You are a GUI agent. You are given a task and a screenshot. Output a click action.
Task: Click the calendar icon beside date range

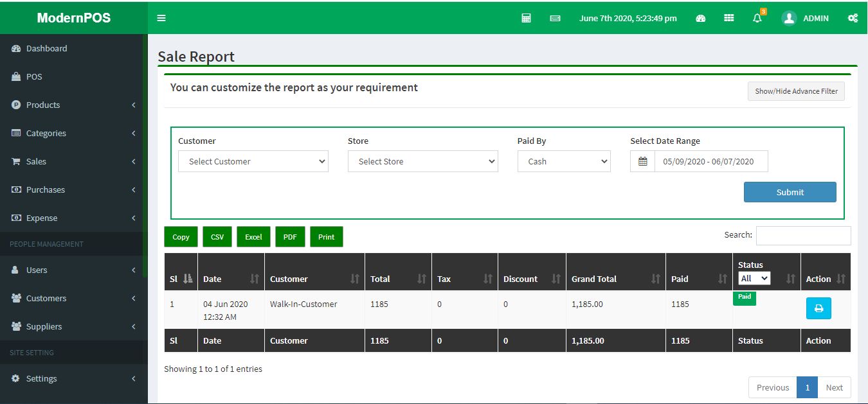point(642,161)
